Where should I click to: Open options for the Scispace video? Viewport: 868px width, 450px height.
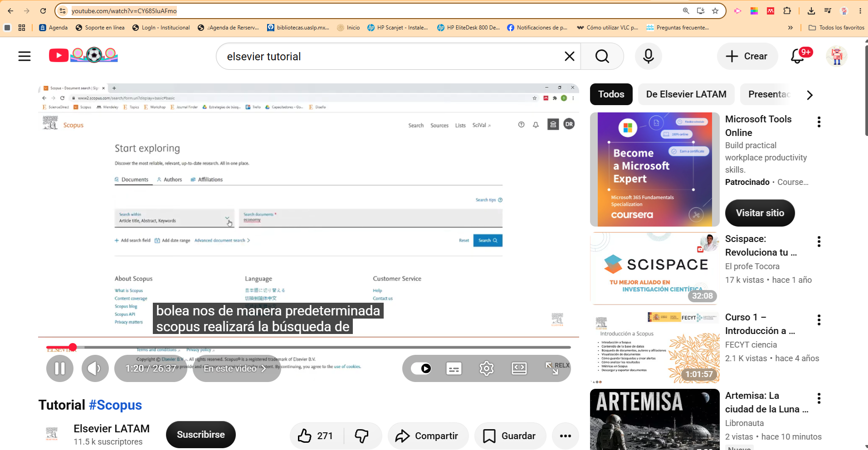(819, 242)
